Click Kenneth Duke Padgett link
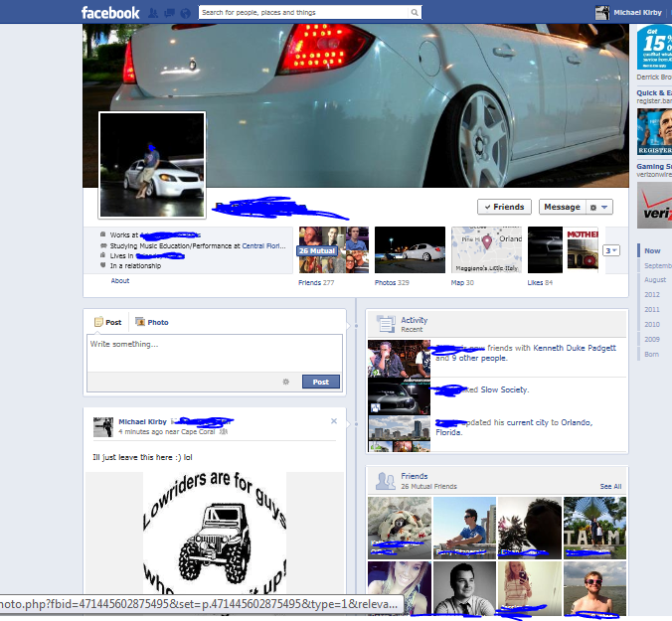 575,348
